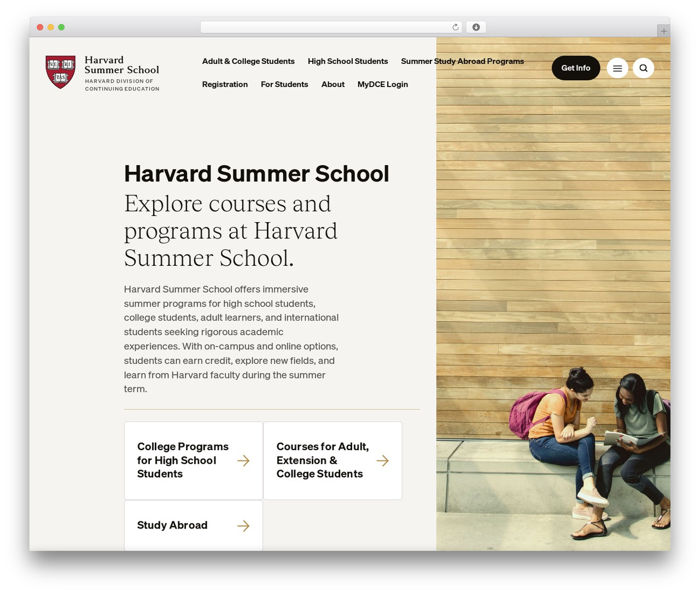Click the Harvard Division of Continuing Education text
This screenshot has height=593, width=700.
pos(122,85)
